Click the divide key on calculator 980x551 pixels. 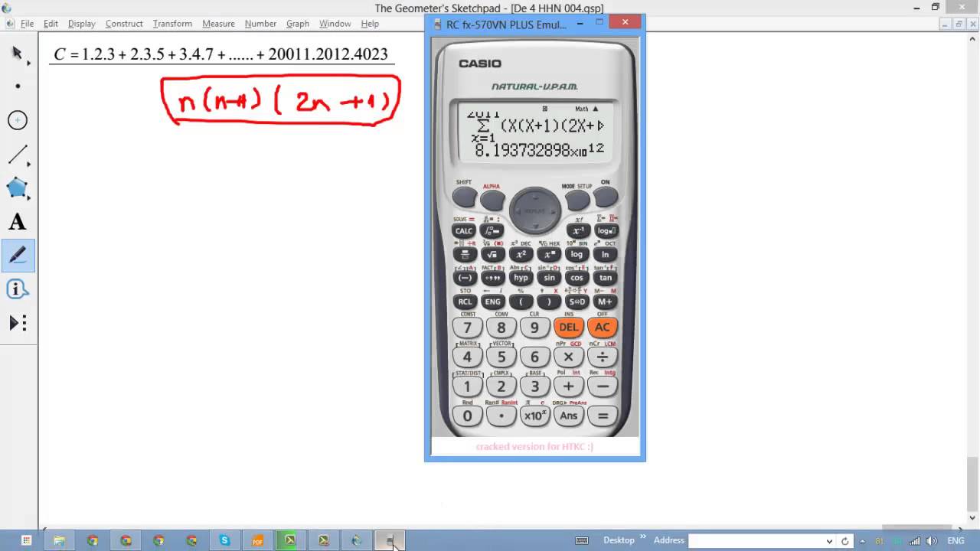(603, 357)
